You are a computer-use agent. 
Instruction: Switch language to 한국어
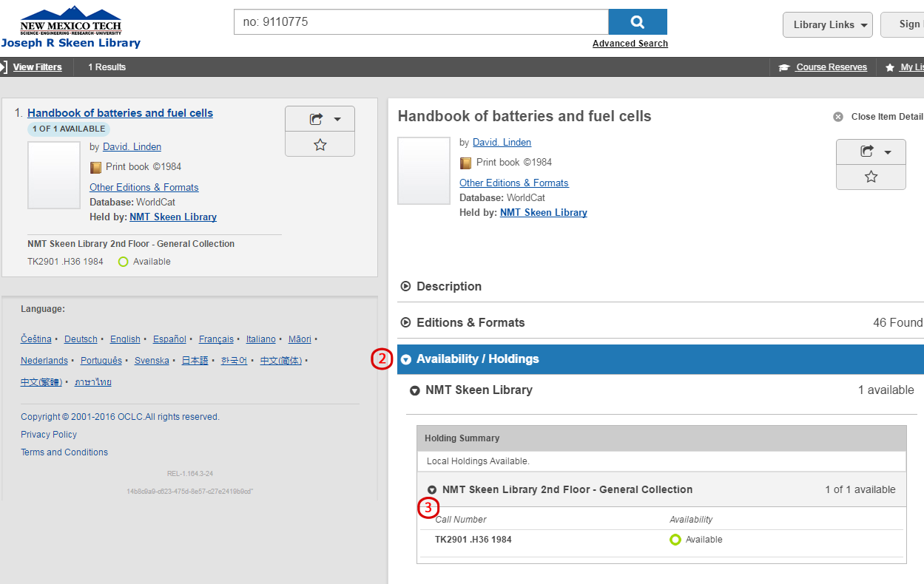(235, 361)
